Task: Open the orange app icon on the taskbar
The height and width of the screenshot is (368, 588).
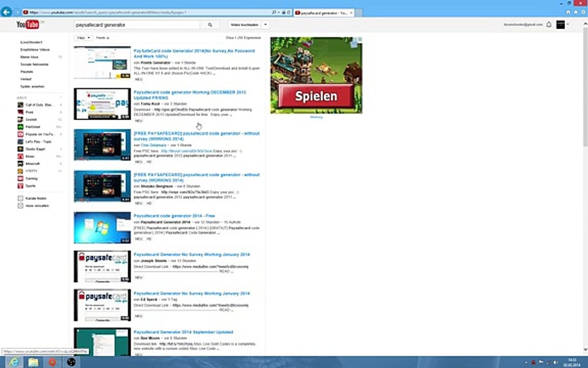Action: (x=52, y=362)
